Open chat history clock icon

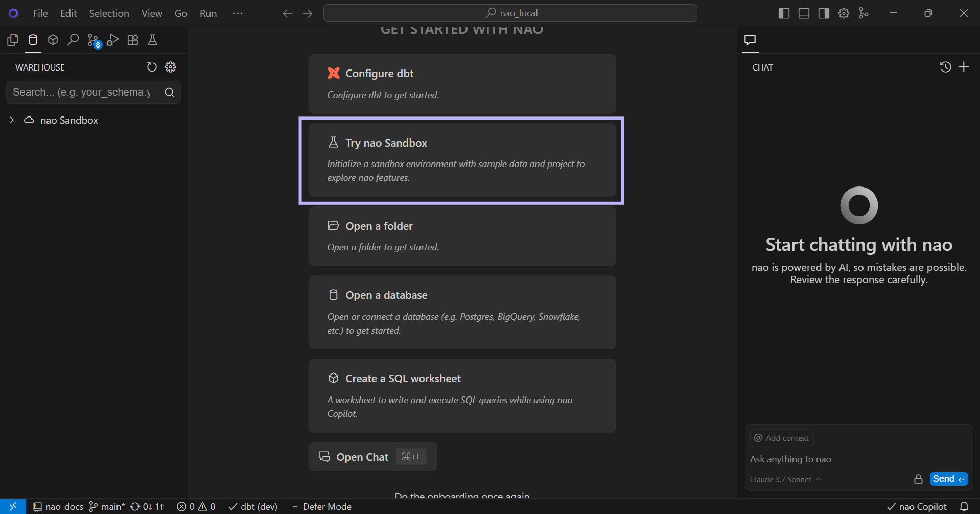point(945,67)
